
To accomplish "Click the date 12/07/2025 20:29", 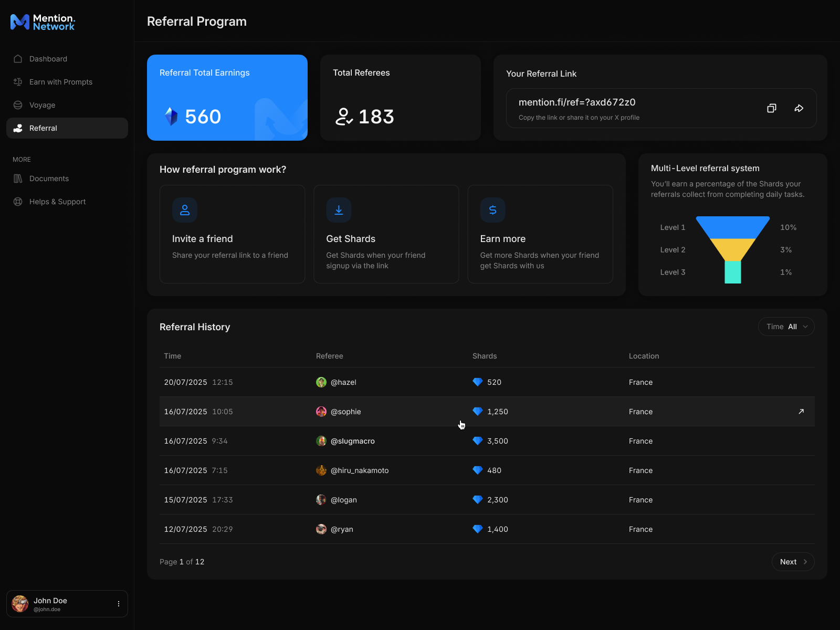I will (x=198, y=529).
